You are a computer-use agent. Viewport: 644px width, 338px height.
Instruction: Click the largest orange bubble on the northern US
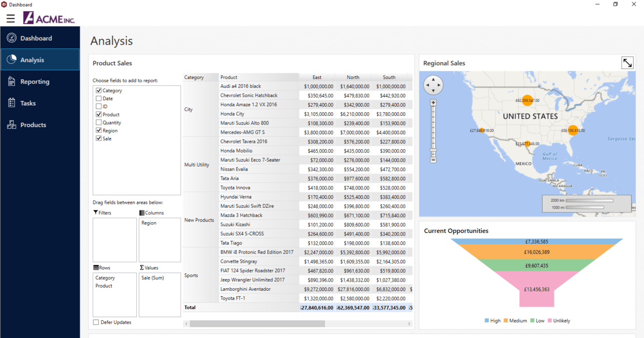point(528,100)
